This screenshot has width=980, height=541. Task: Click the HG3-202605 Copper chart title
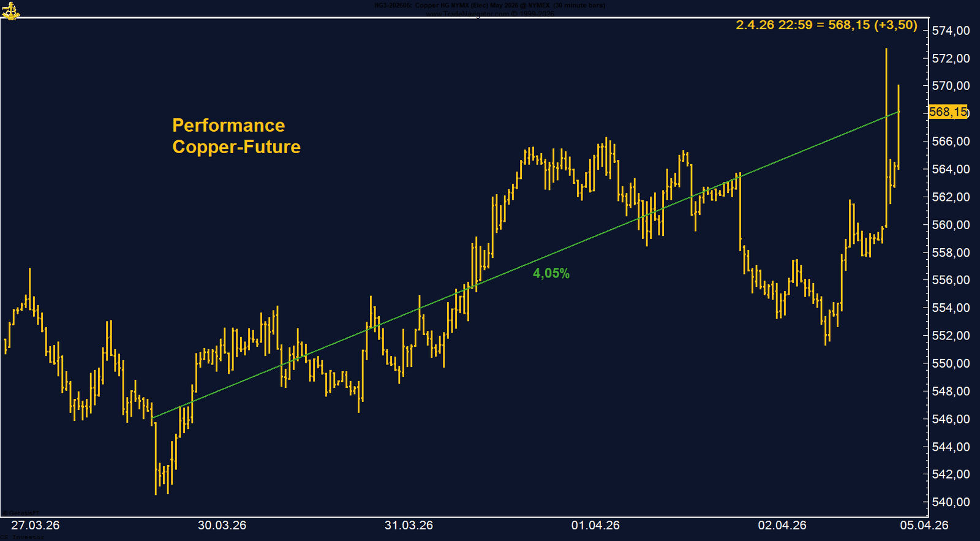coord(489,6)
